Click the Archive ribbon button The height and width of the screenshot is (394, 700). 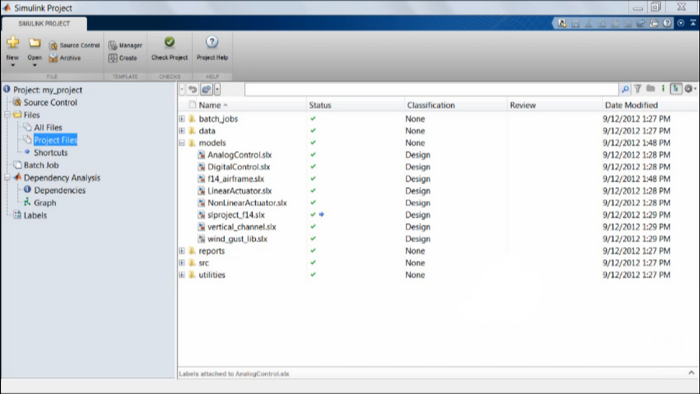point(65,58)
